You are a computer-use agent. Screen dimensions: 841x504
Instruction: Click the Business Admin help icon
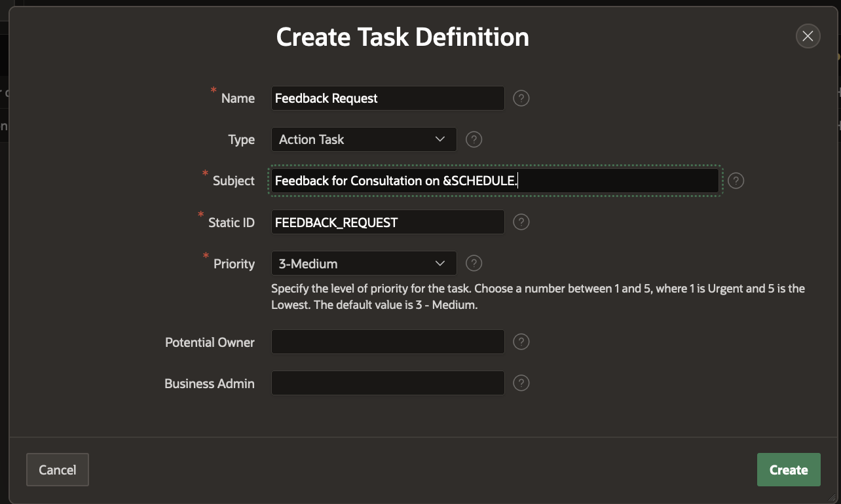point(521,383)
